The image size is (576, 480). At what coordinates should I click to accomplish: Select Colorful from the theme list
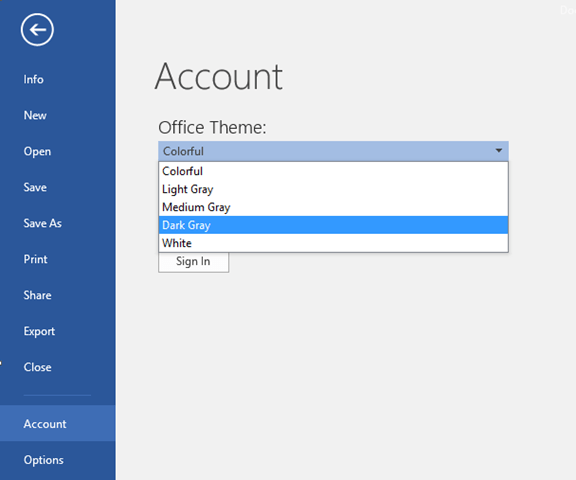pos(333,171)
